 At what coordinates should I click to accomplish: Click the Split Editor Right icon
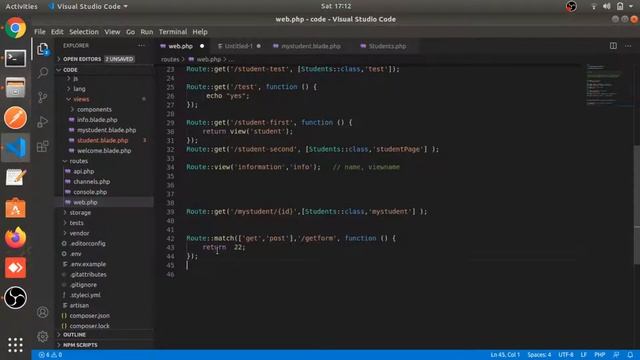pyautogui.click(x=613, y=46)
